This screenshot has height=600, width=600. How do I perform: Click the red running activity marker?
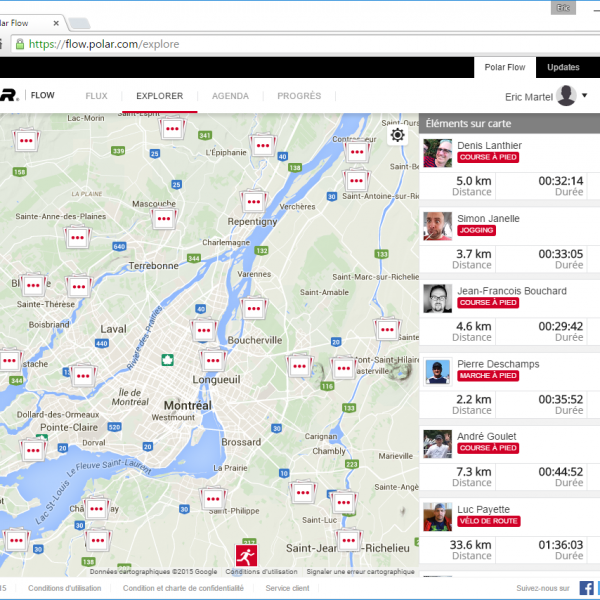245,554
